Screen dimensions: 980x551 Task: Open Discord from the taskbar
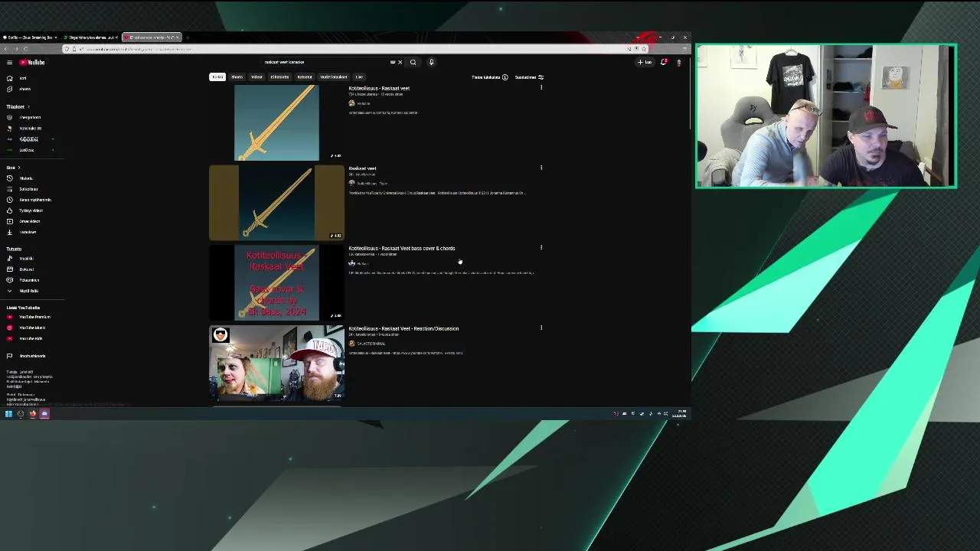(44, 414)
